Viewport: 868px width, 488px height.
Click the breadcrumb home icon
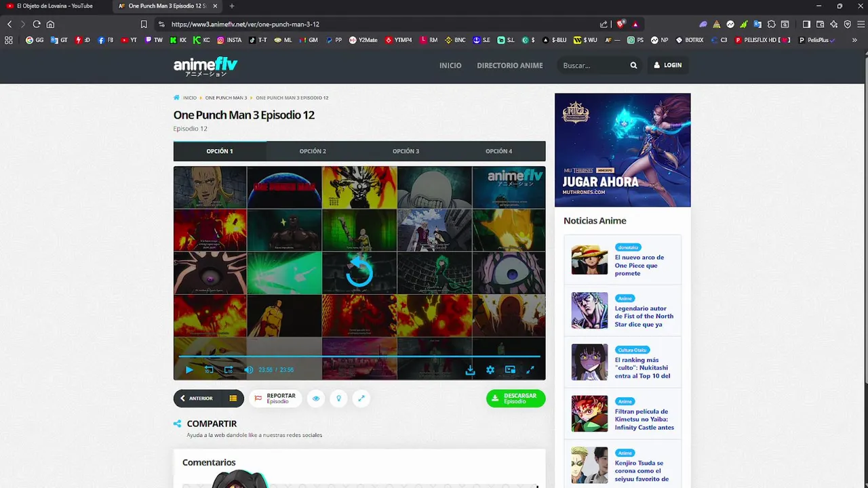tap(177, 98)
